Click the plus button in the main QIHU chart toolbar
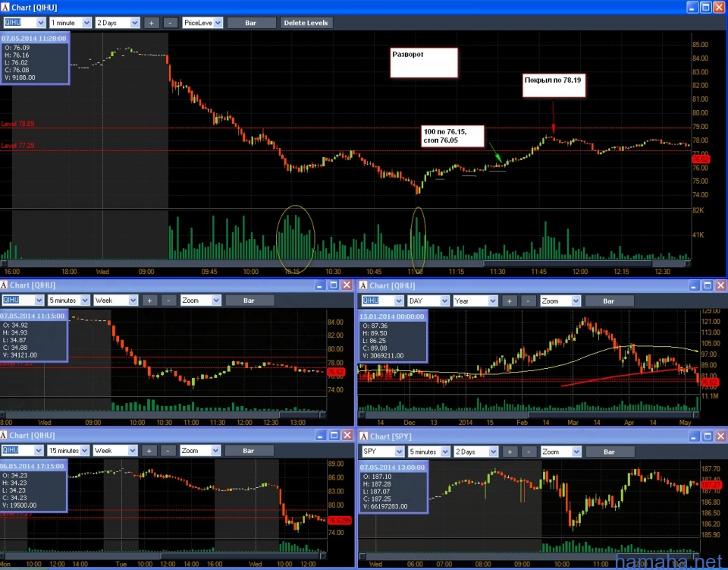 pyautogui.click(x=151, y=23)
